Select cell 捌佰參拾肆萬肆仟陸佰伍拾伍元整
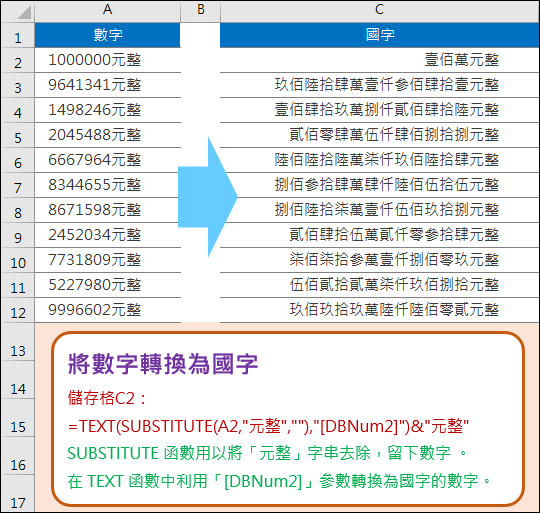 pos(380,185)
